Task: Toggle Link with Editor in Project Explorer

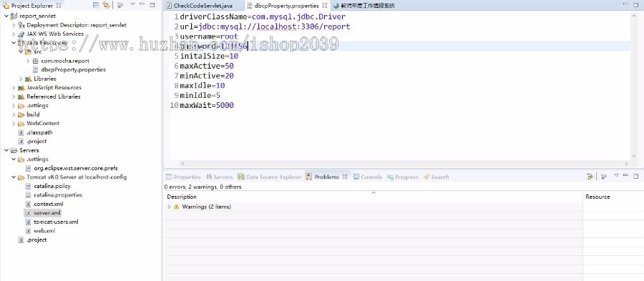Action: 106,5
